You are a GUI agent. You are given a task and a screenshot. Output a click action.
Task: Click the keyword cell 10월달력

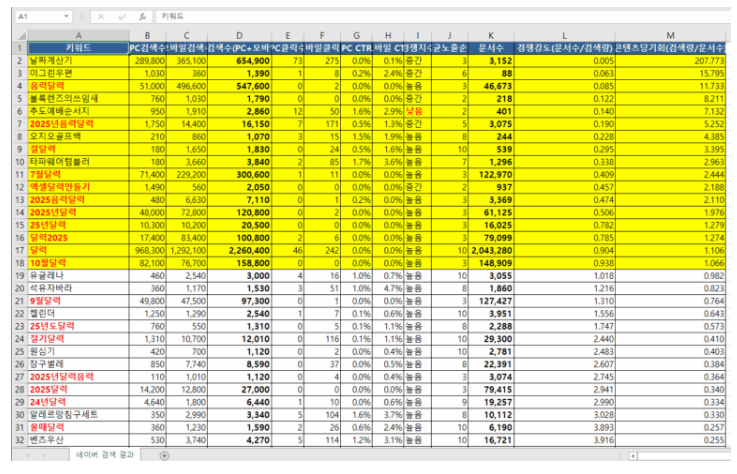pos(78,263)
